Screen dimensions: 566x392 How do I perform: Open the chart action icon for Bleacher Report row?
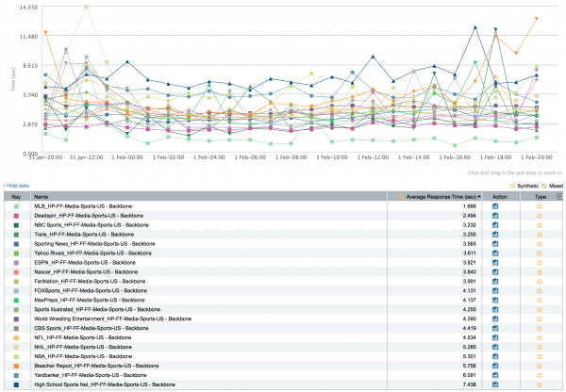pos(495,366)
